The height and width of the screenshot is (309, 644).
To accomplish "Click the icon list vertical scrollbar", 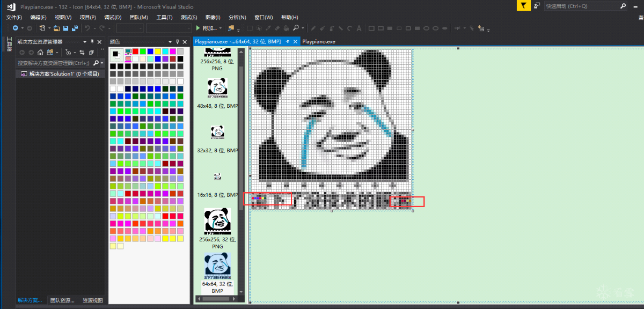I will point(241,171).
